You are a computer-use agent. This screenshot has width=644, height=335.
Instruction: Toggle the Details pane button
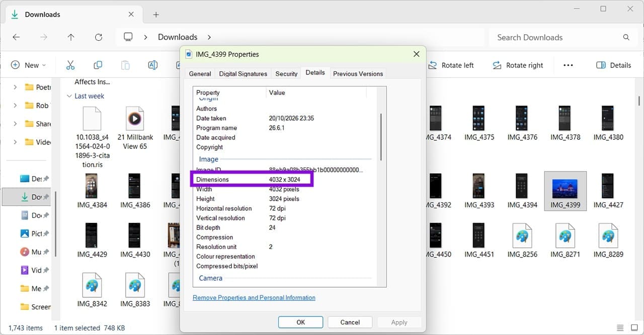point(614,65)
